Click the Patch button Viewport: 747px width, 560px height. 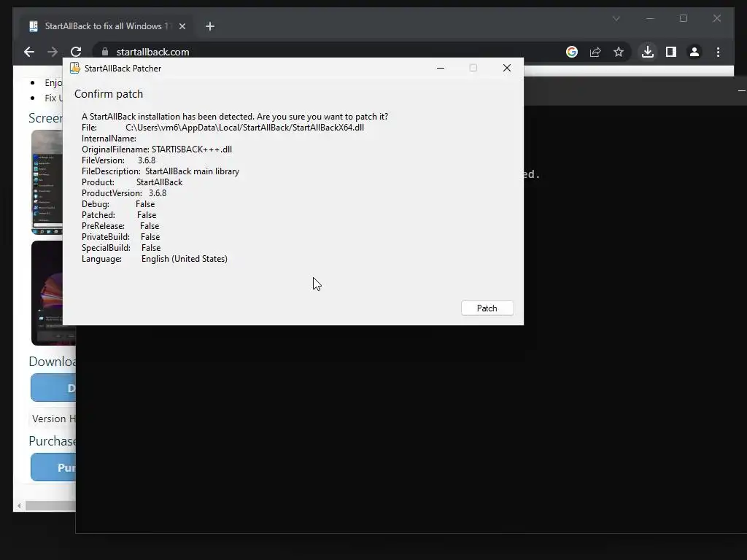tap(487, 308)
